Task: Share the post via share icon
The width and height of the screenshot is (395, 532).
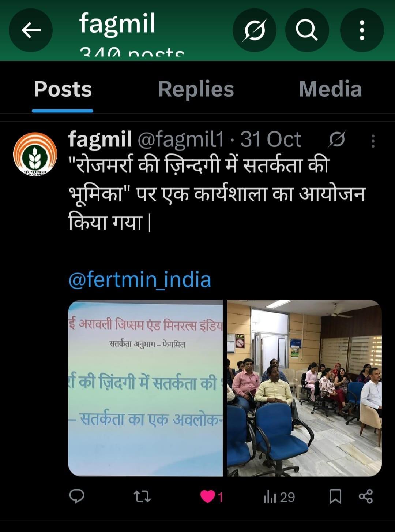Action: 366,496
